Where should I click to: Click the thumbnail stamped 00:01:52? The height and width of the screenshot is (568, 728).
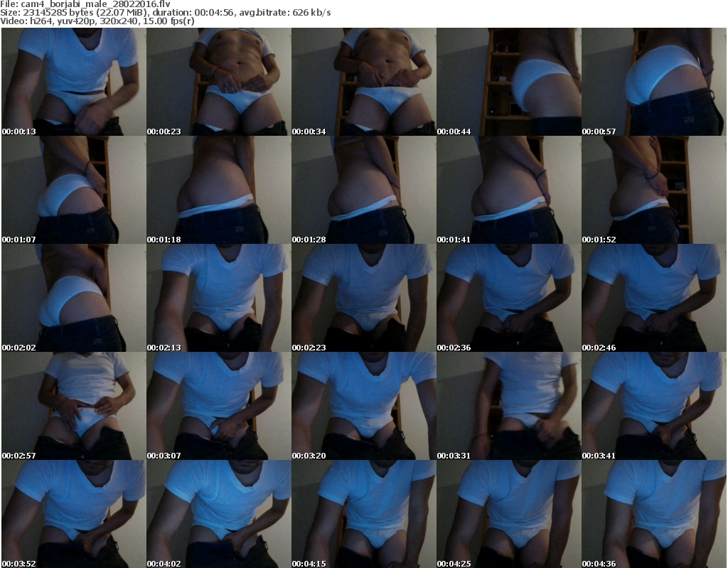point(654,190)
